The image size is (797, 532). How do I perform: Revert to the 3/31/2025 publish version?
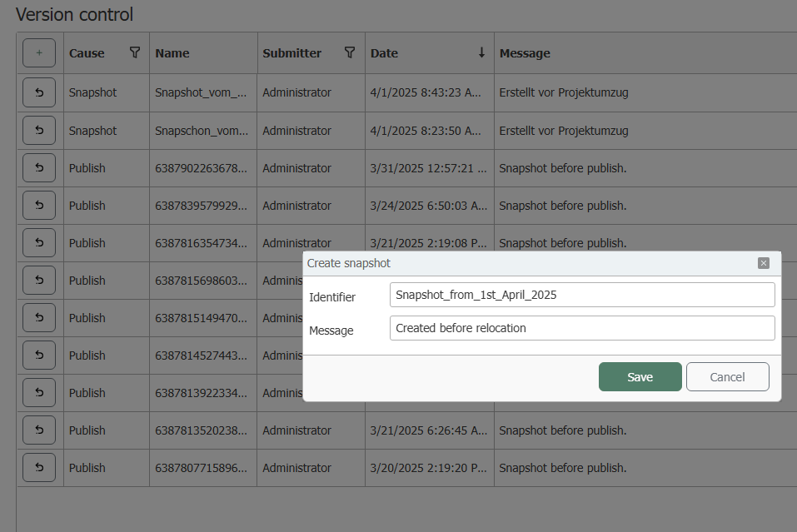(39, 168)
